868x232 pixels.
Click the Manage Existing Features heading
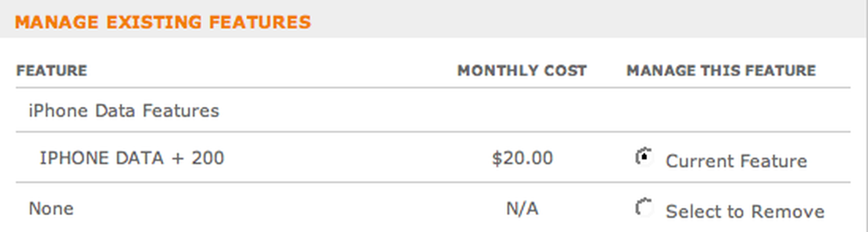[163, 22]
